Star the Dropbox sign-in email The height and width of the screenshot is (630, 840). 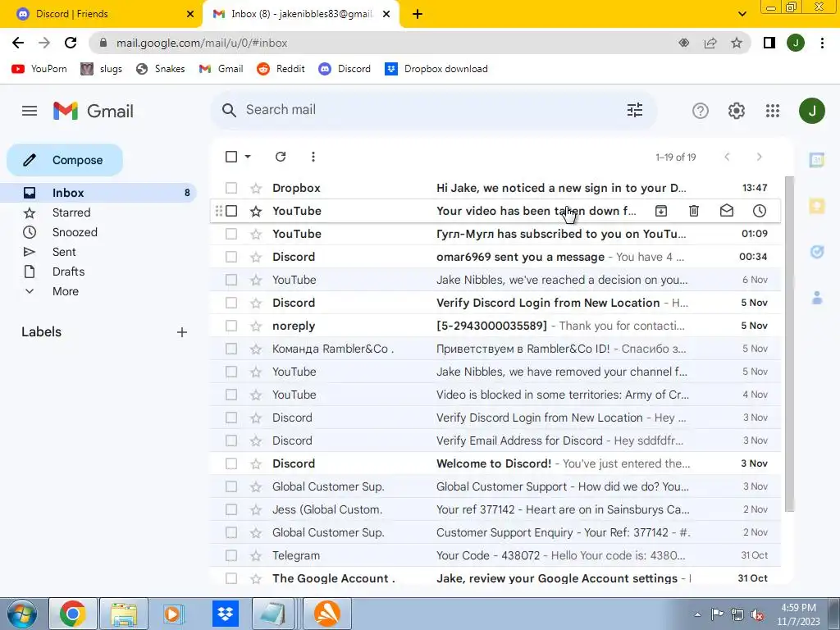click(x=256, y=188)
